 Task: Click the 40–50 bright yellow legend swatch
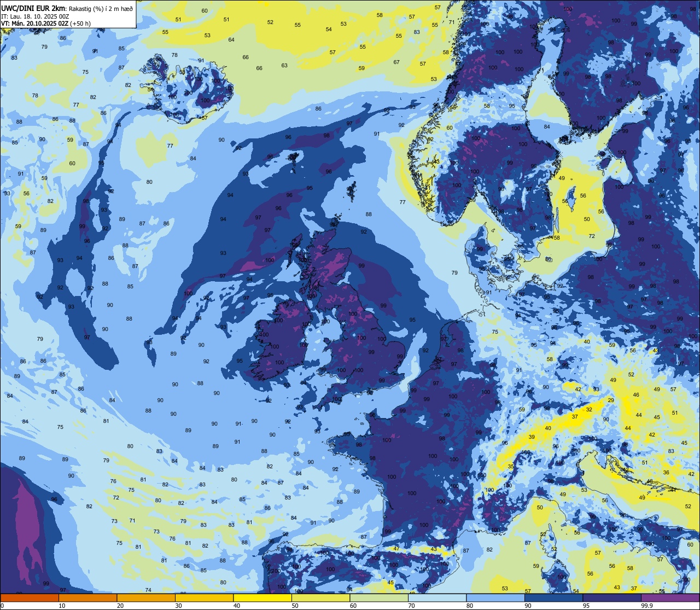262,598
